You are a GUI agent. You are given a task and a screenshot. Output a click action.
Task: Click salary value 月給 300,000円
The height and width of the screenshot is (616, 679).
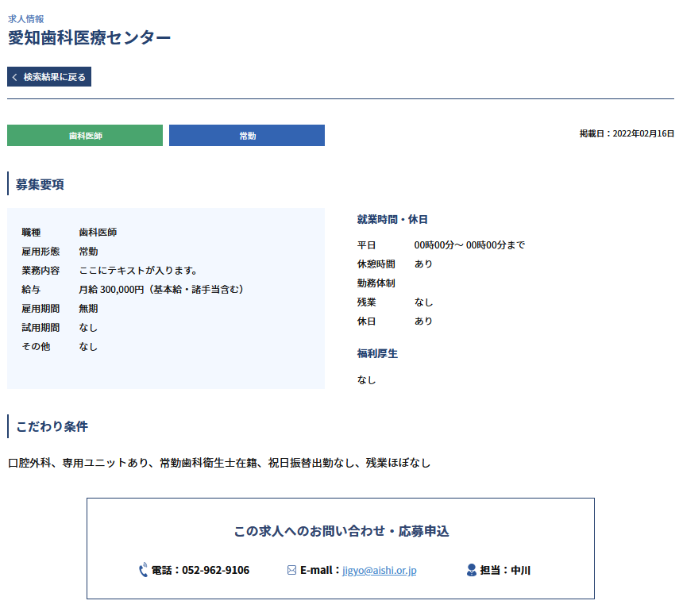pyautogui.click(x=111, y=290)
